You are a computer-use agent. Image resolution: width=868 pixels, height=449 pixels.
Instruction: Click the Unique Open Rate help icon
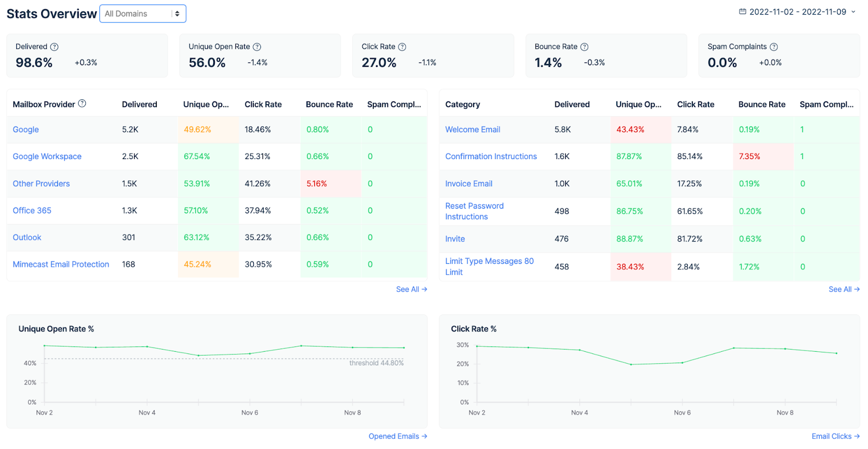tap(257, 47)
